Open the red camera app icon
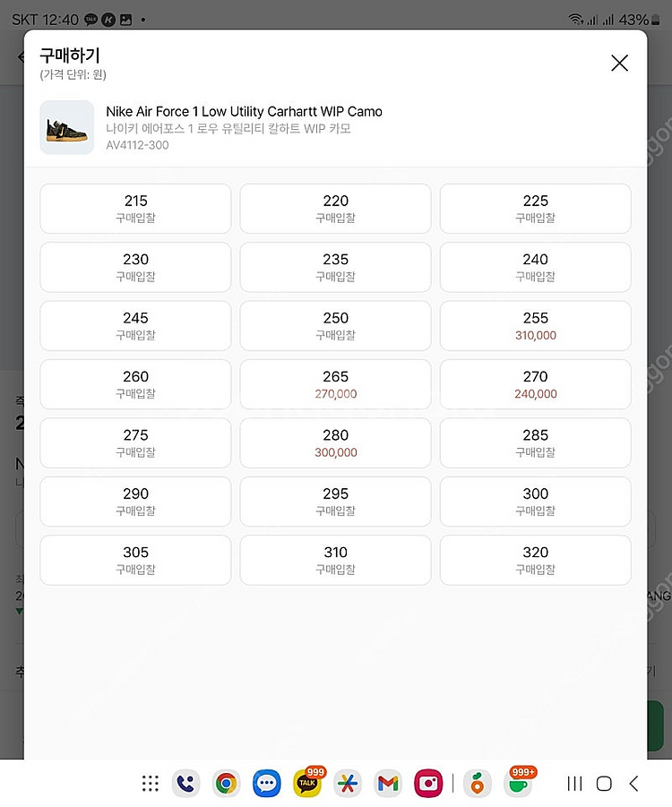Screen dimensions: 672x807 428,784
